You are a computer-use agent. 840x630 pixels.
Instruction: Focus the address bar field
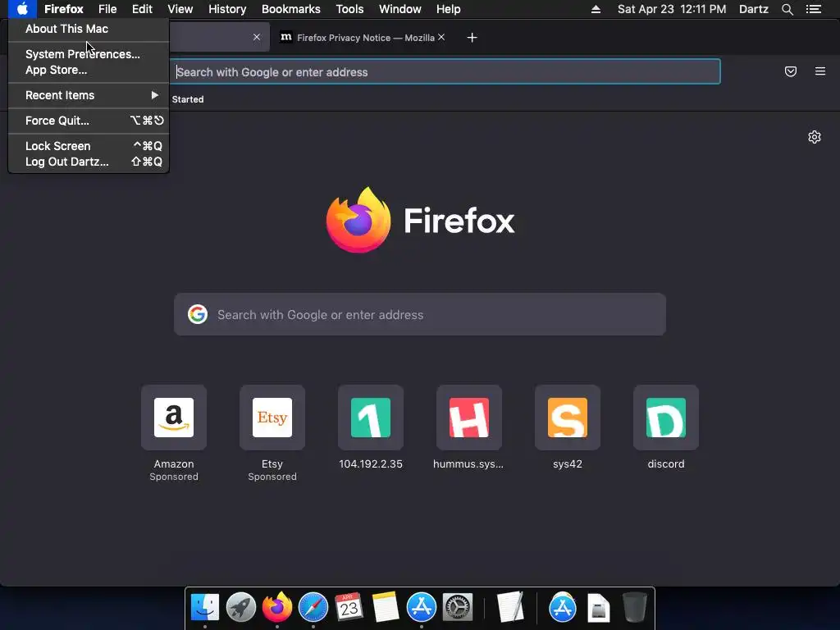point(445,72)
